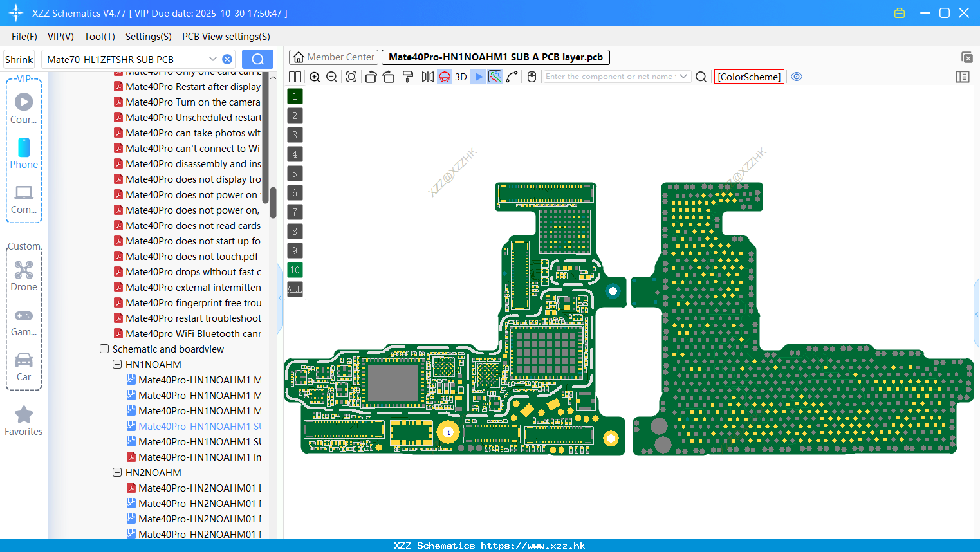Image resolution: width=980 pixels, height=552 pixels.
Task: Click the fit-board-to-screen icon
Action: coord(351,77)
